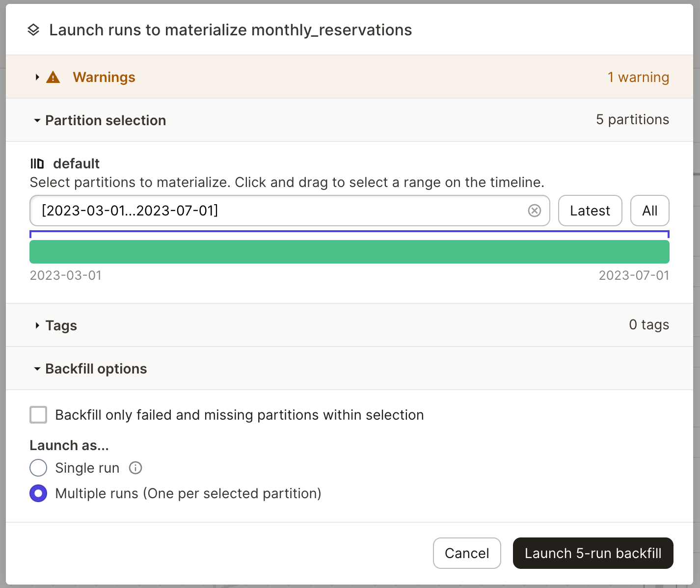Viewport: 700px width, 588px height.
Task: Clear the partition range with the X icon
Action: (x=535, y=211)
